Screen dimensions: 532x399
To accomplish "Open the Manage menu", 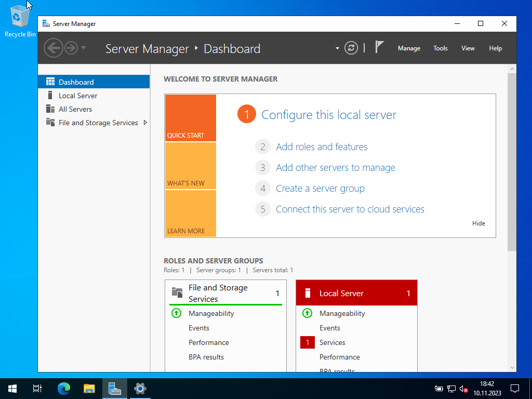I will click(x=409, y=48).
